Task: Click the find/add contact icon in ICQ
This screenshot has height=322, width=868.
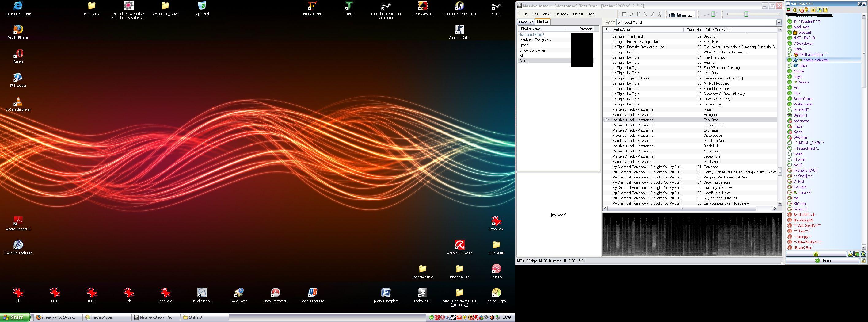Action: 851,254
